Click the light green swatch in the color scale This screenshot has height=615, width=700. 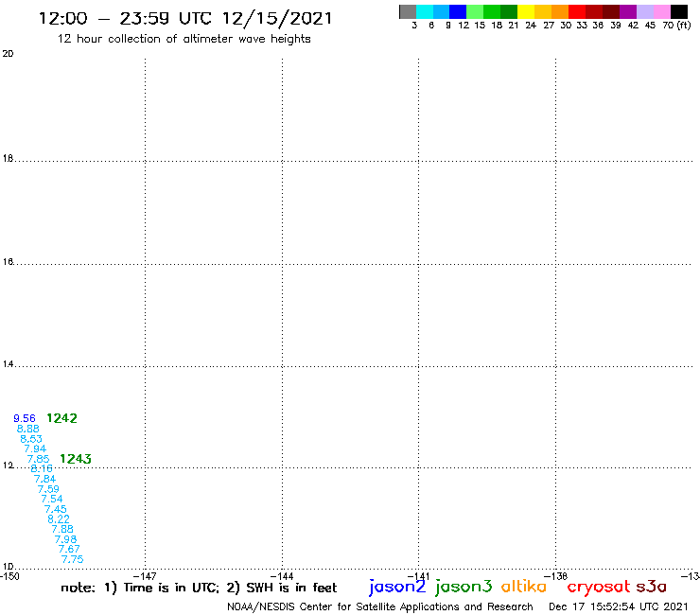pos(475,11)
